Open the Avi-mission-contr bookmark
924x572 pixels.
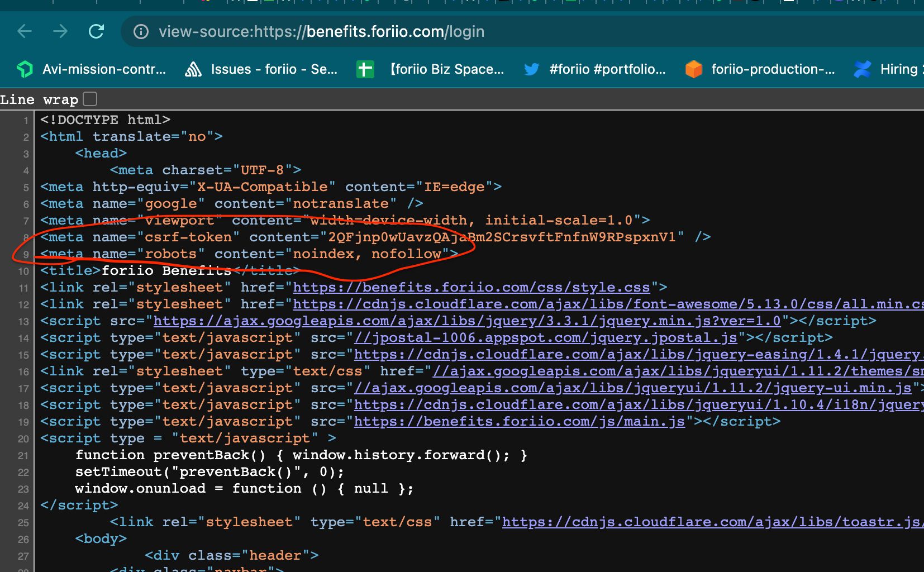coord(92,69)
